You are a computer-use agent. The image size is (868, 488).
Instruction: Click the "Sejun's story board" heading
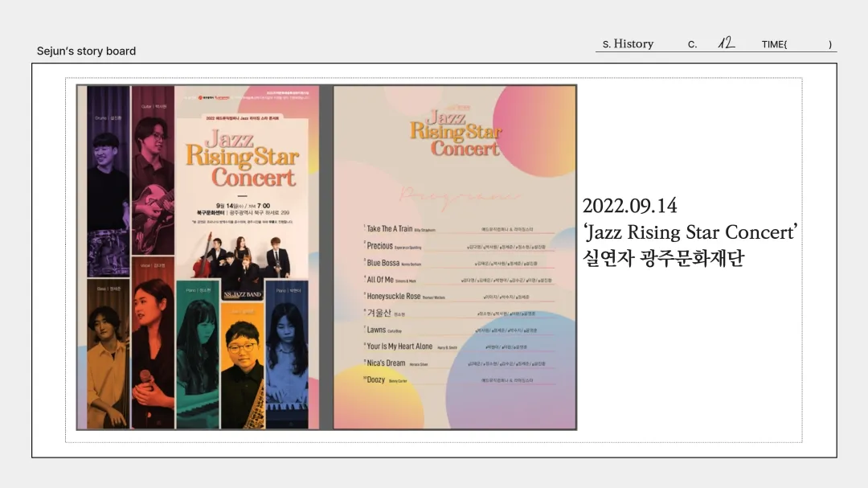(86, 51)
